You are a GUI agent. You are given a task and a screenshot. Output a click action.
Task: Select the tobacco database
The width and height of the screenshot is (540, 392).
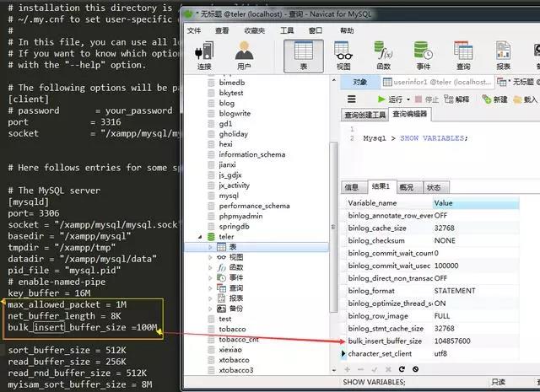pos(232,329)
